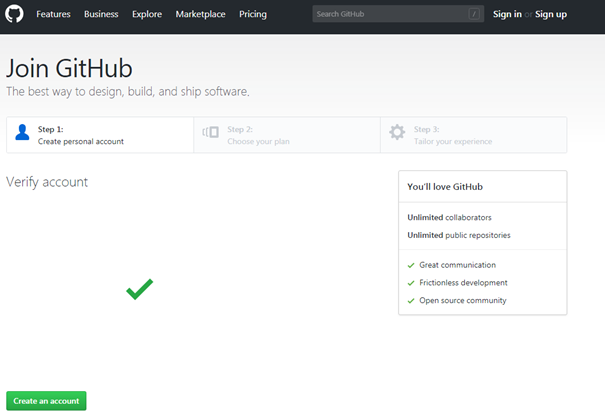Click the Great communication text
Viewport: 605px width, 414px height.
(458, 265)
